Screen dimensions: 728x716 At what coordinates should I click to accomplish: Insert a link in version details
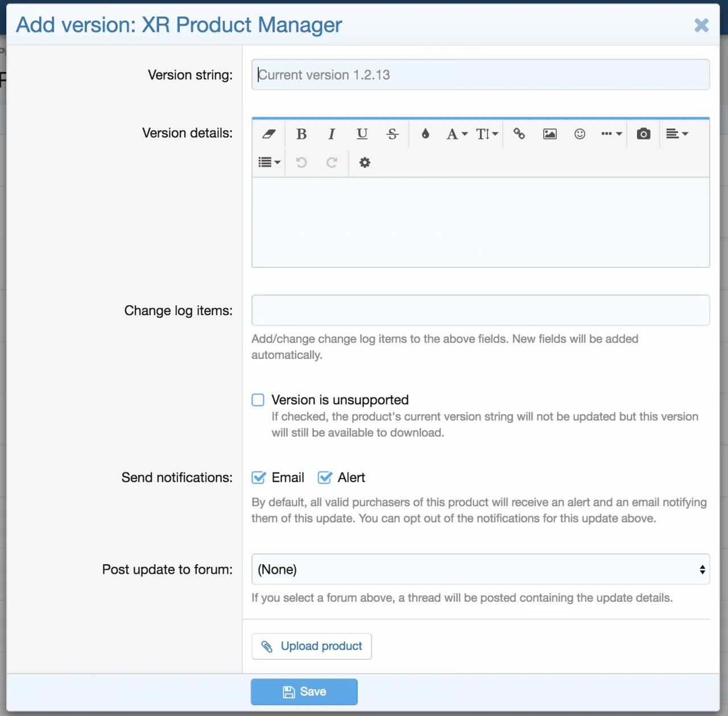point(519,134)
